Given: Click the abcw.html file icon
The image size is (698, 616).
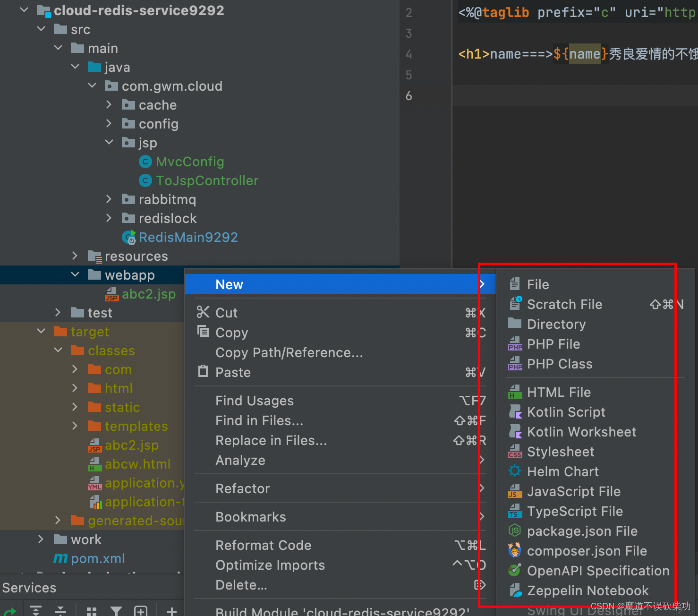Looking at the screenshot, I should tap(94, 464).
